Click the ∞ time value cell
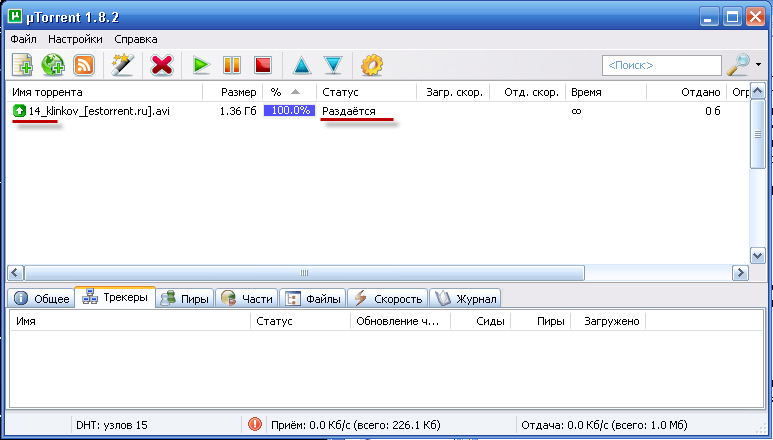The height and width of the screenshot is (440, 773). (x=576, y=111)
